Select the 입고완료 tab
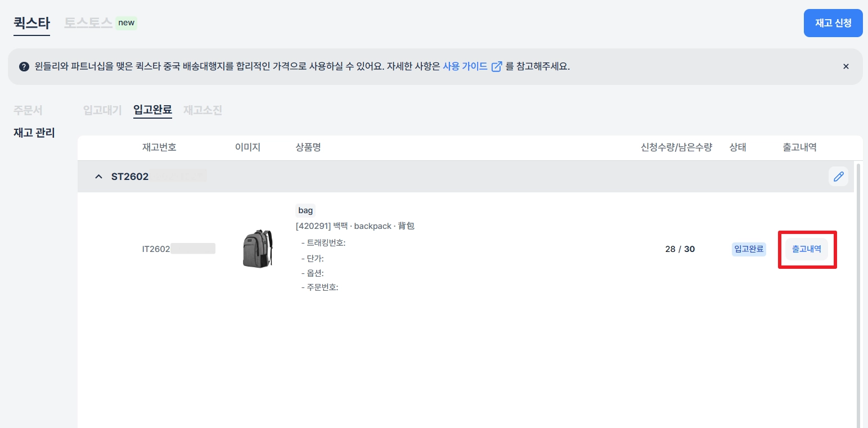Image resolution: width=868 pixels, height=428 pixels. point(152,110)
